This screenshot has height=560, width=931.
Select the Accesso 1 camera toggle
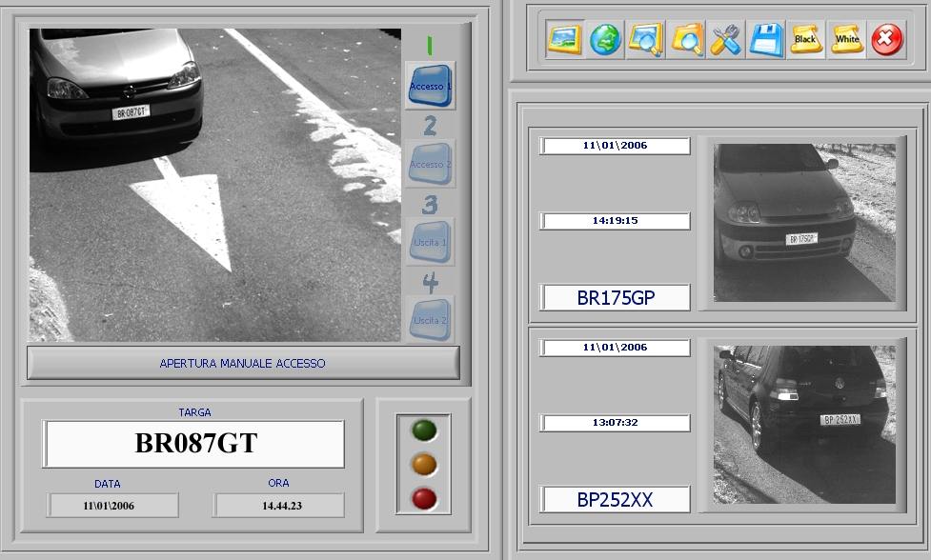(x=430, y=86)
